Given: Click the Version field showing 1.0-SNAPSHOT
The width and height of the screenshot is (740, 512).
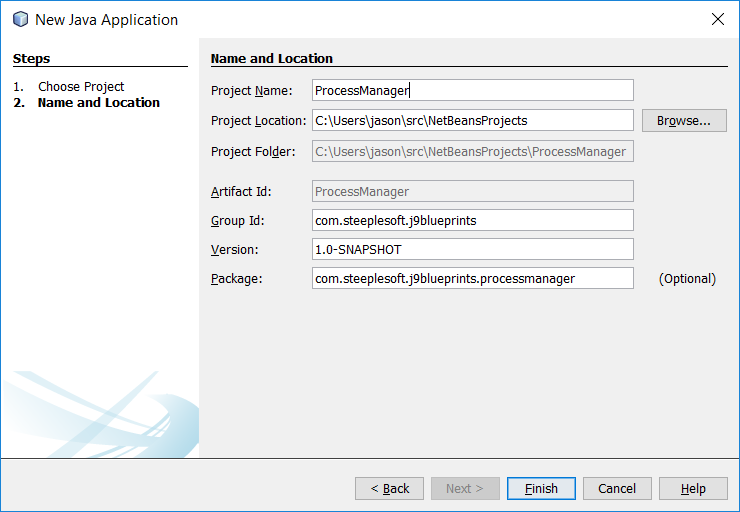Looking at the screenshot, I should [x=472, y=249].
